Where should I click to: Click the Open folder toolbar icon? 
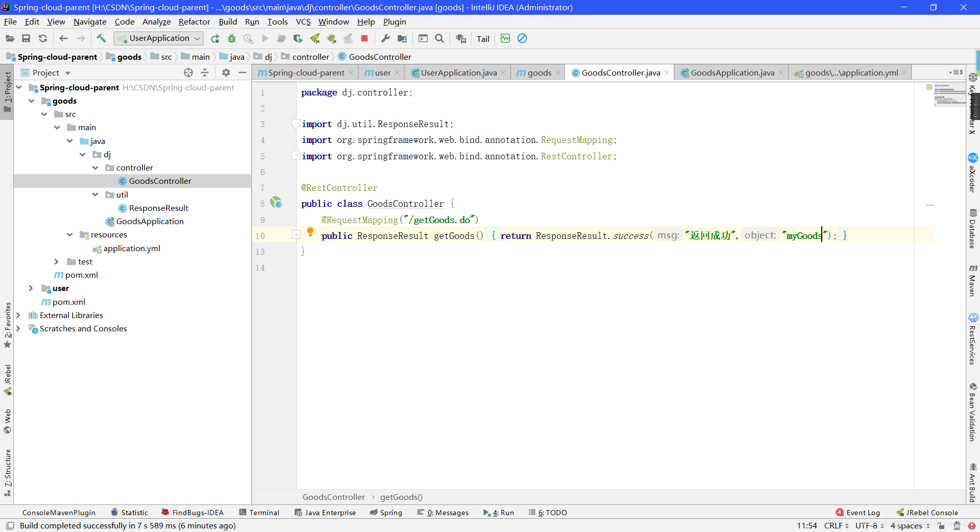pyautogui.click(x=10, y=38)
